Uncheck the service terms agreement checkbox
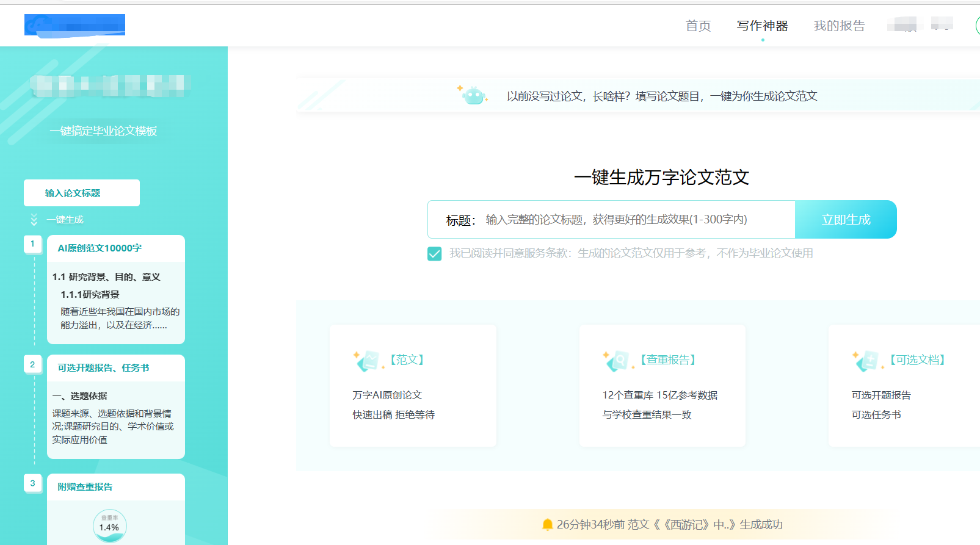Viewport: 980px width, 545px height. point(435,254)
